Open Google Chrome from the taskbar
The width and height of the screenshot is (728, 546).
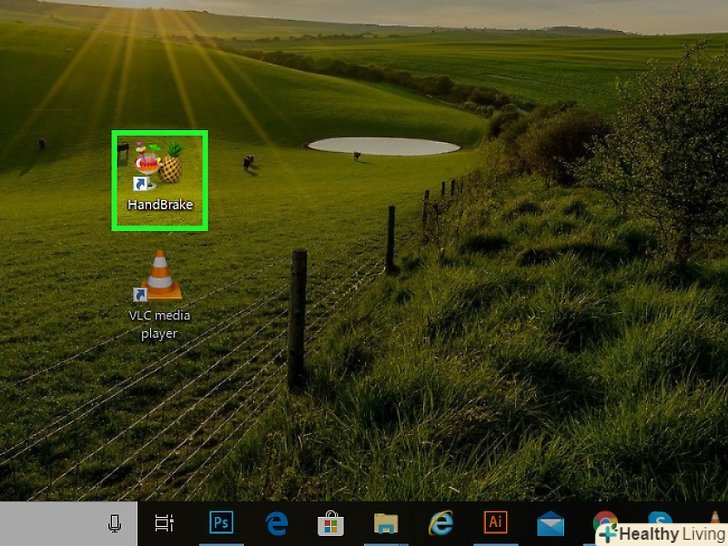tap(604, 519)
